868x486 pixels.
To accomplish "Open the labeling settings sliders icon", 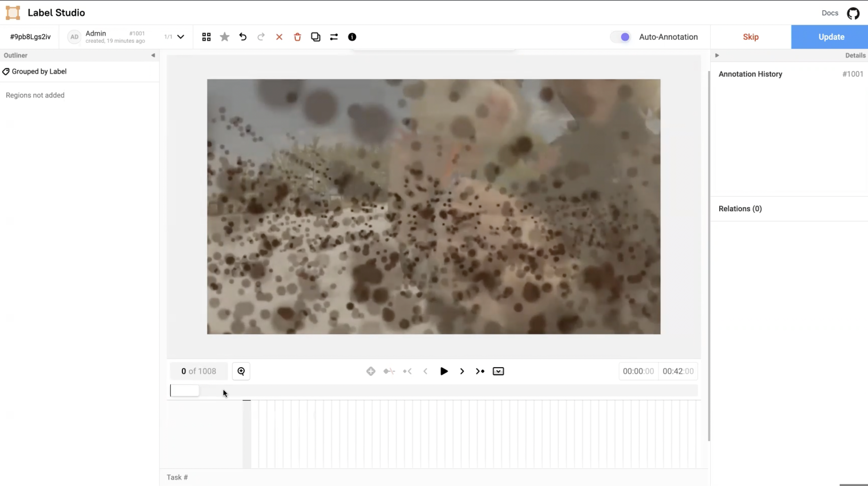I will click(x=334, y=37).
